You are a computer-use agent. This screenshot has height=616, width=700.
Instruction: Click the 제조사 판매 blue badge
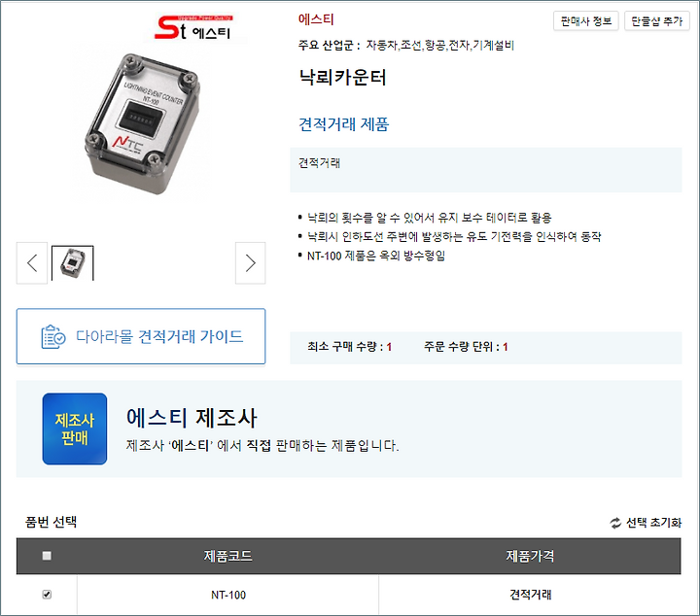[75, 428]
